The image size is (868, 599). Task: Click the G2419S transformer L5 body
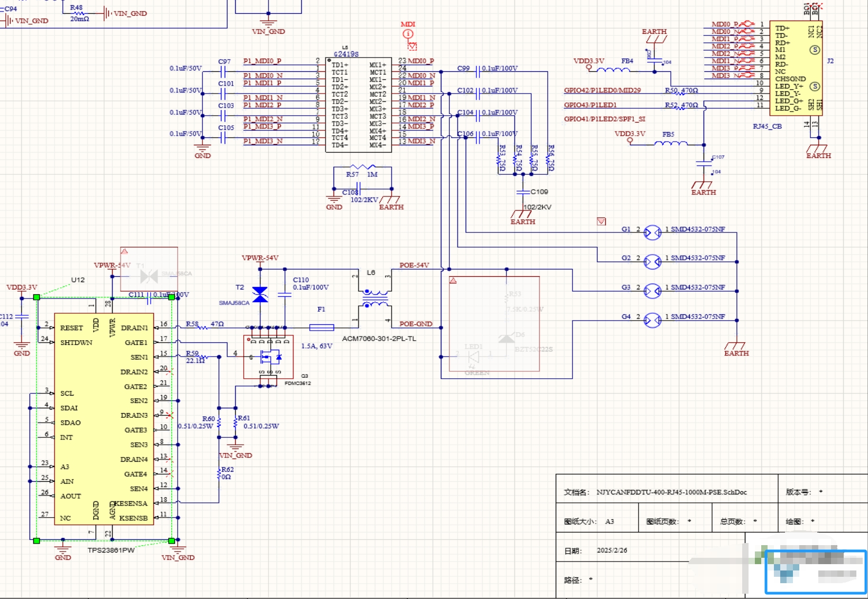click(358, 105)
